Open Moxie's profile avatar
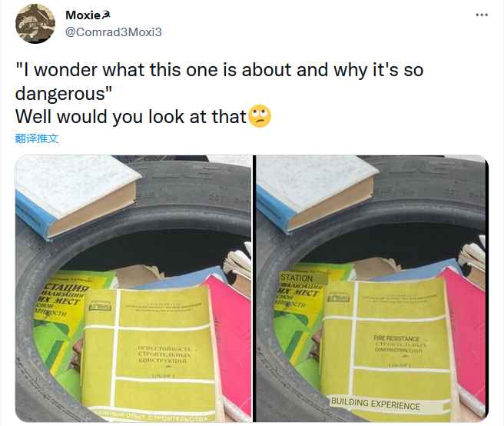The width and height of the screenshot is (504, 426). pyautogui.click(x=35, y=24)
